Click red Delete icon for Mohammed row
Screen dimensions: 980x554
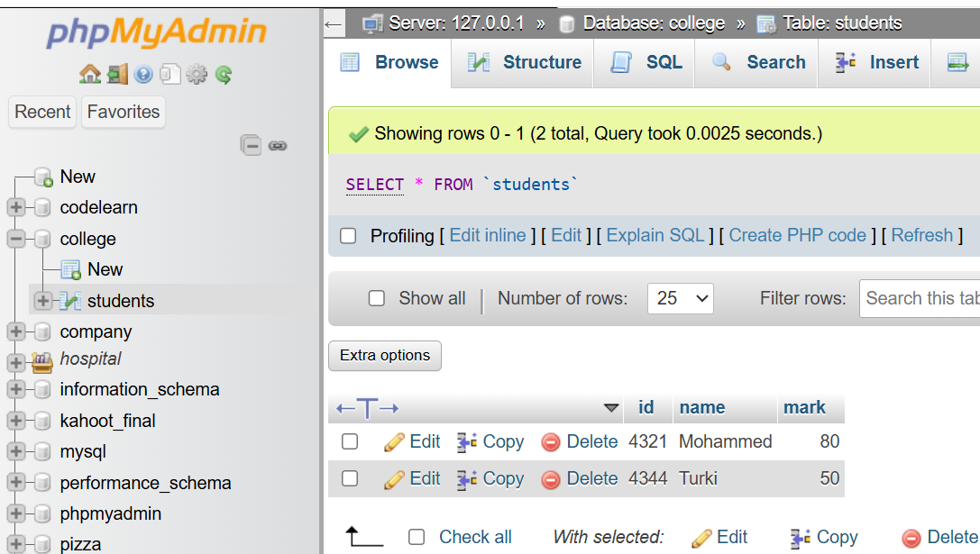point(551,442)
